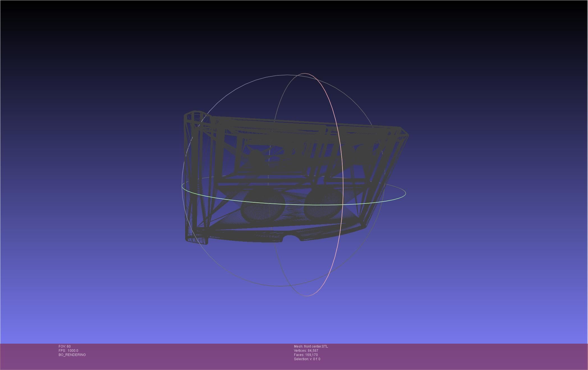The height and width of the screenshot is (370, 588).
Task: Click the FPS: 1000.0 readout
Action: coord(68,351)
